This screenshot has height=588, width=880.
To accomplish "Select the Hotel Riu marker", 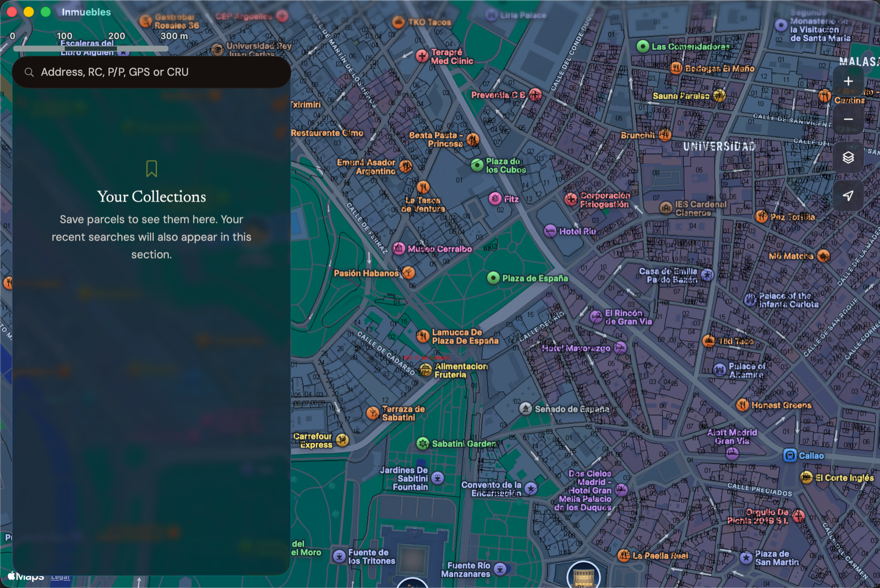I will coord(550,231).
